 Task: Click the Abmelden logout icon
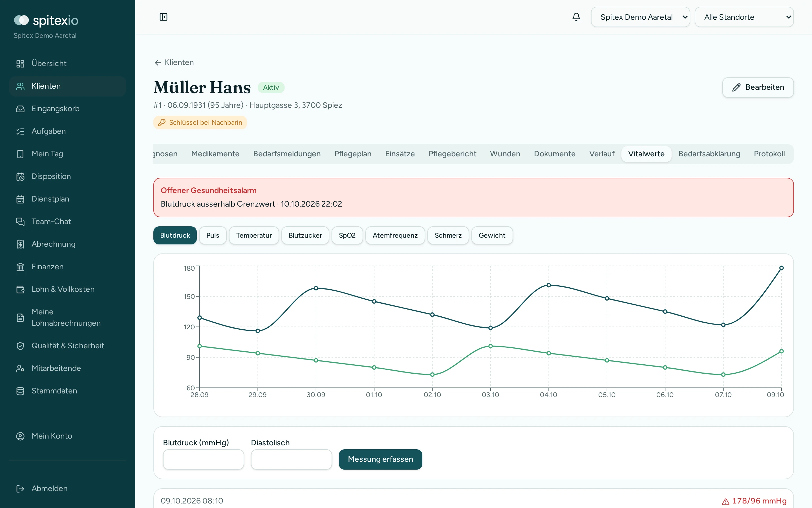20,489
